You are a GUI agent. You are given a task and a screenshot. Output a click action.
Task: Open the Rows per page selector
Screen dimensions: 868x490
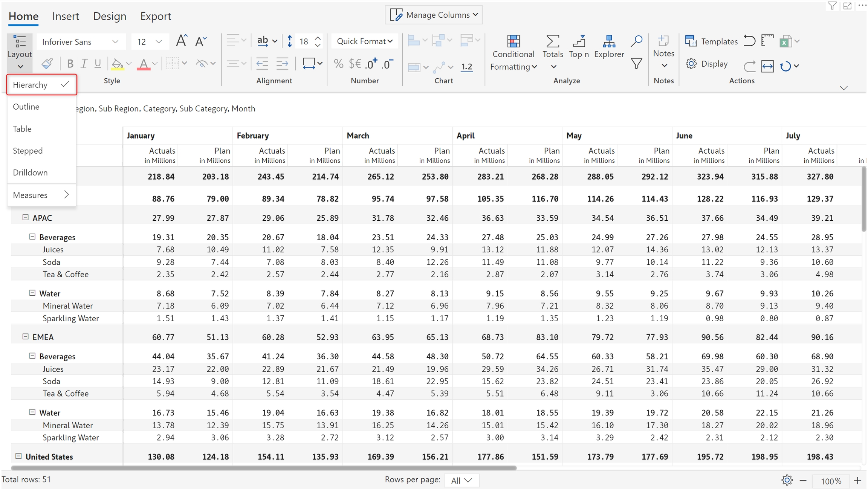(461, 480)
